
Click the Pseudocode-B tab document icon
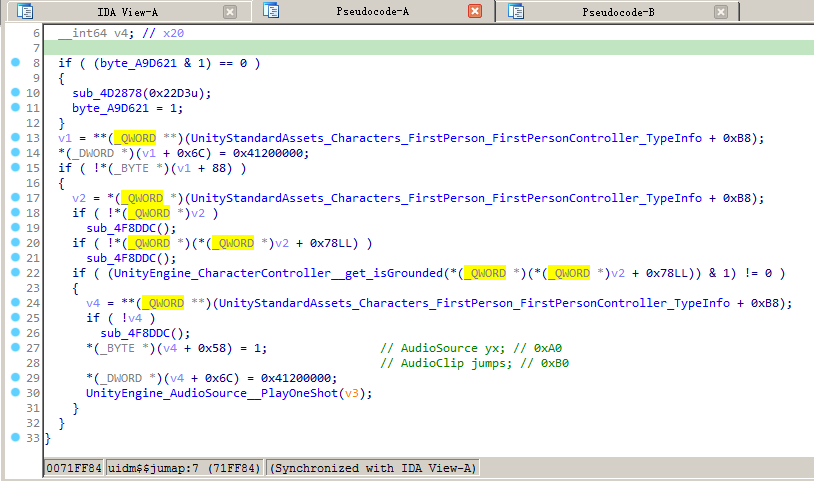[515, 11]
